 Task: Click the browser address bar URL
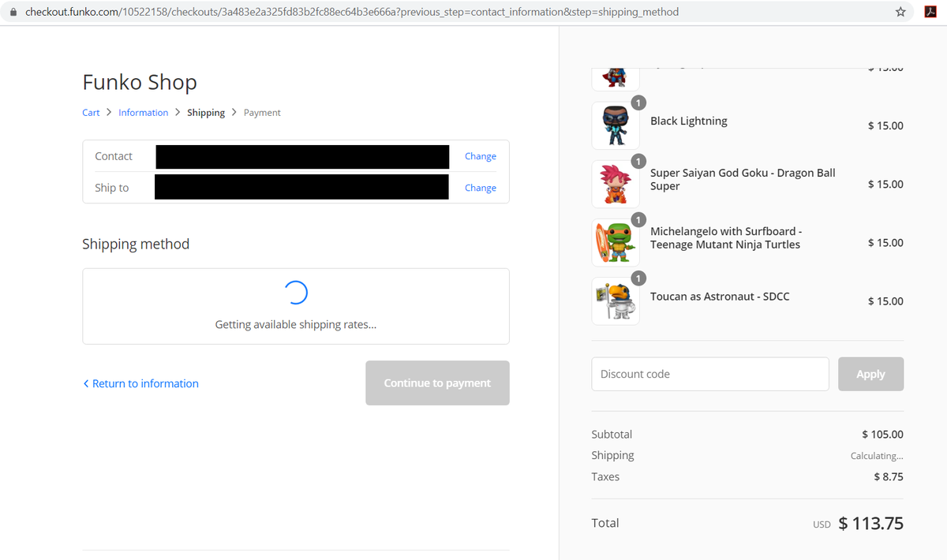point(352,12)
